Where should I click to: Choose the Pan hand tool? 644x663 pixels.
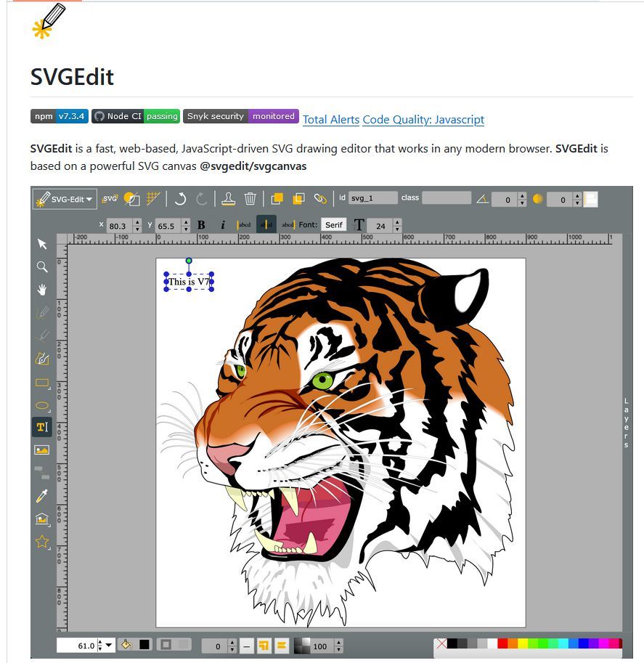(42, 290)
